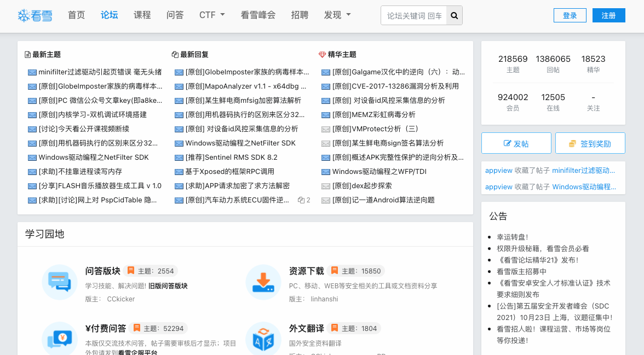Switch to the 论坛 navigation tab
The image size is (644, 355).
(x=109, y=15)
